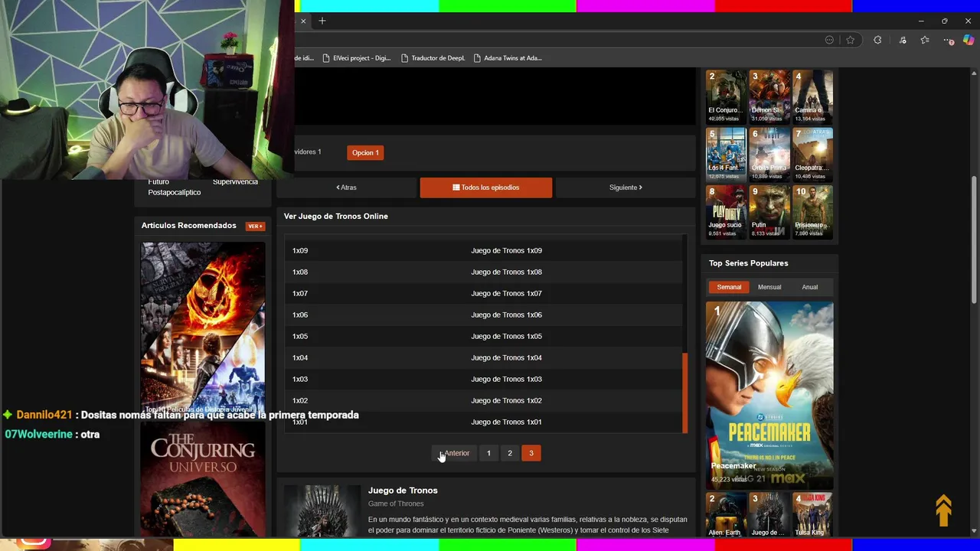Click the address bar more-options circle icon
Image resolution: width=980 pixels, height=551 pixels.
pos(829,40)
